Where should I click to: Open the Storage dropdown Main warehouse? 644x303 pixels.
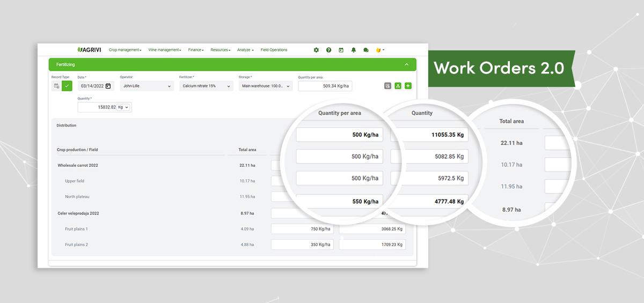click(x=266, y=86)
